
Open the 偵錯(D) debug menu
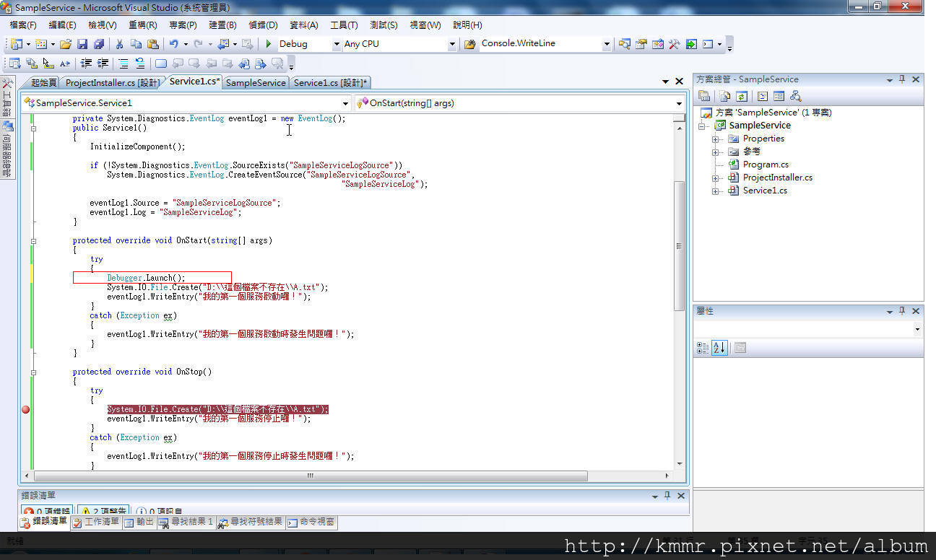click(x=262, y=25)
